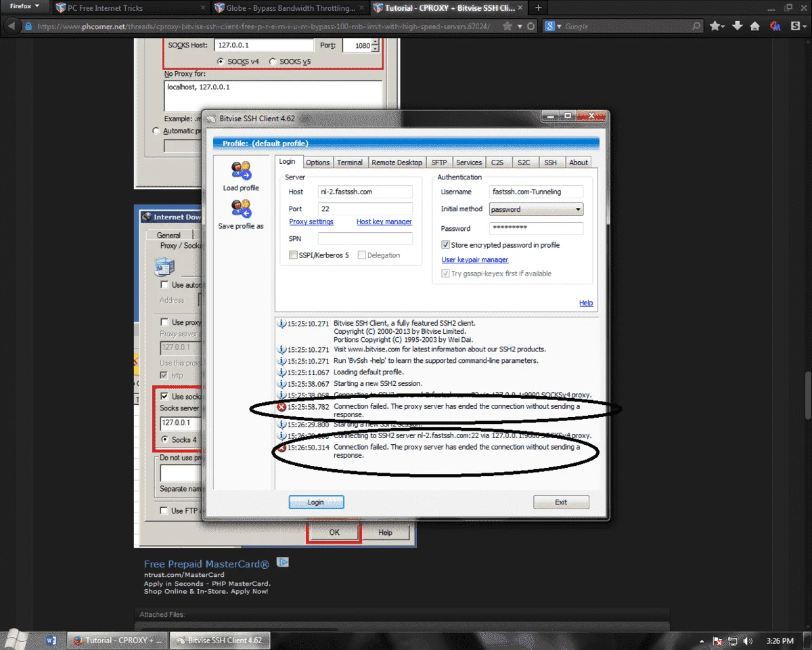Viewport: 812px width, 650px height.
Task: Open the search engine selector dropdown
Action: [553, 26]
